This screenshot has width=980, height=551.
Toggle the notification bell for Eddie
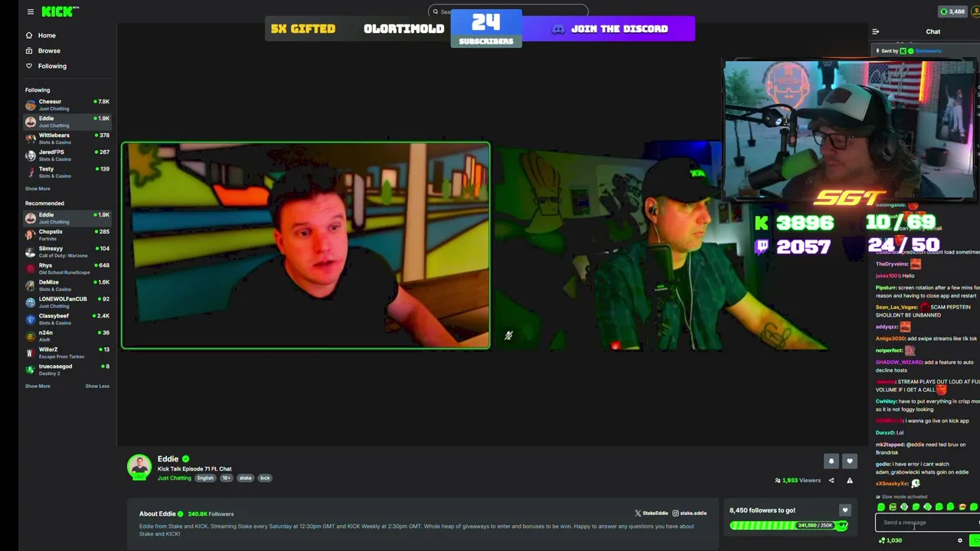pyautogui.click(x=831, y=461)
